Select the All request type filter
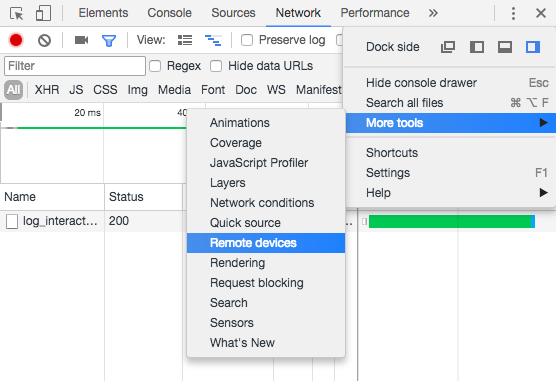Viewport: 556px width, 381px height. pos(13,90)
